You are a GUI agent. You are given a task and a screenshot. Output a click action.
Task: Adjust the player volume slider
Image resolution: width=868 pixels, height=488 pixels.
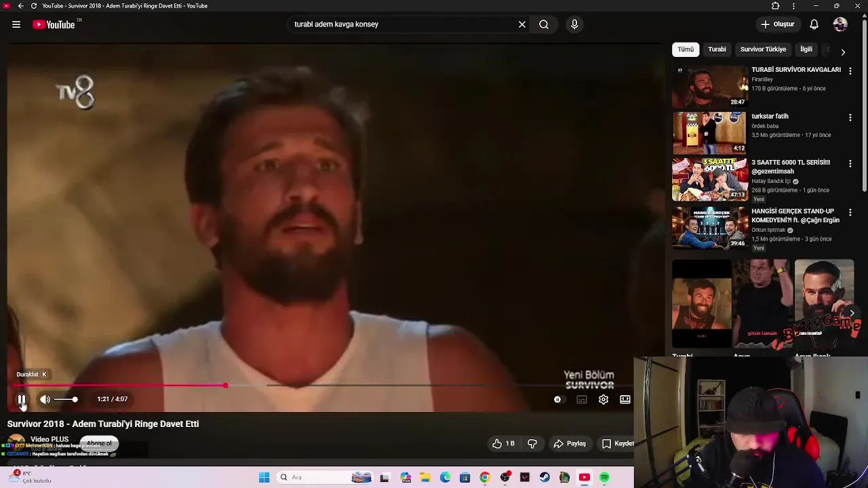(x=66, y=399)
